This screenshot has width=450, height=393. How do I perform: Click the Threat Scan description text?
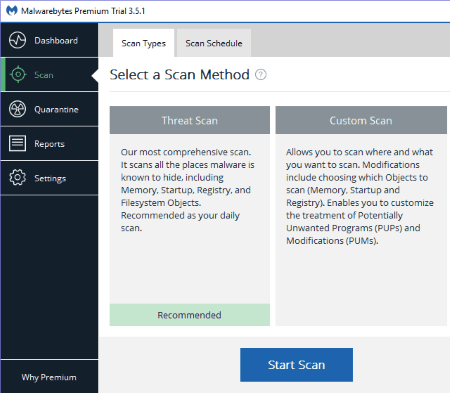click(x=187, y=190)
